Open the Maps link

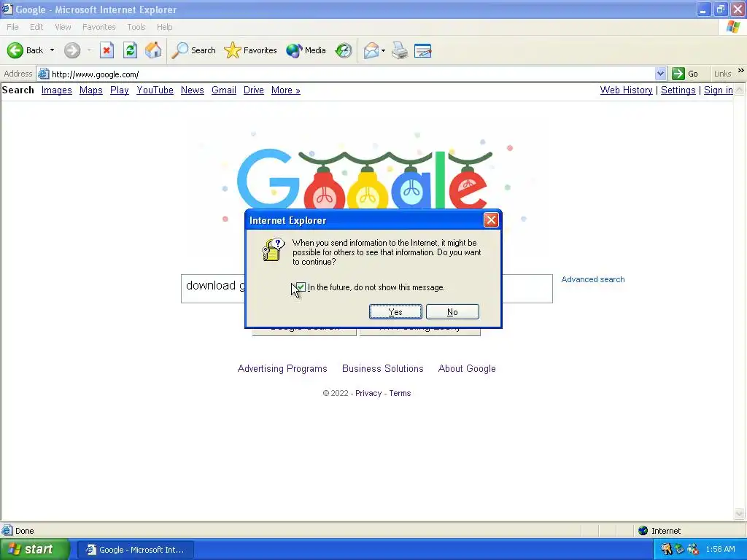91,90
